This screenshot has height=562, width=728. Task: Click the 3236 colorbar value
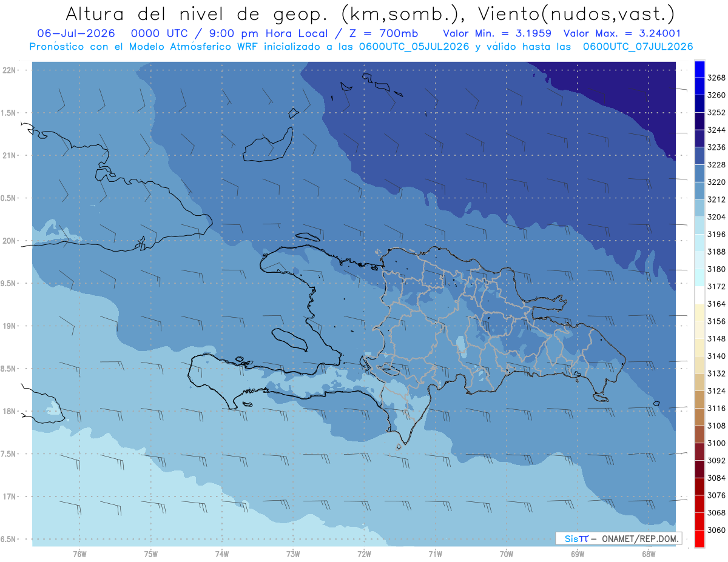tap(717, 147)
